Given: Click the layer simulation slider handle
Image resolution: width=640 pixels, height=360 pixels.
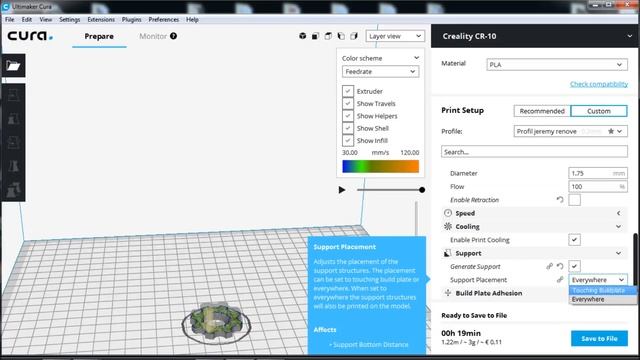Looking at the screenshot, I should coord(422,190).
